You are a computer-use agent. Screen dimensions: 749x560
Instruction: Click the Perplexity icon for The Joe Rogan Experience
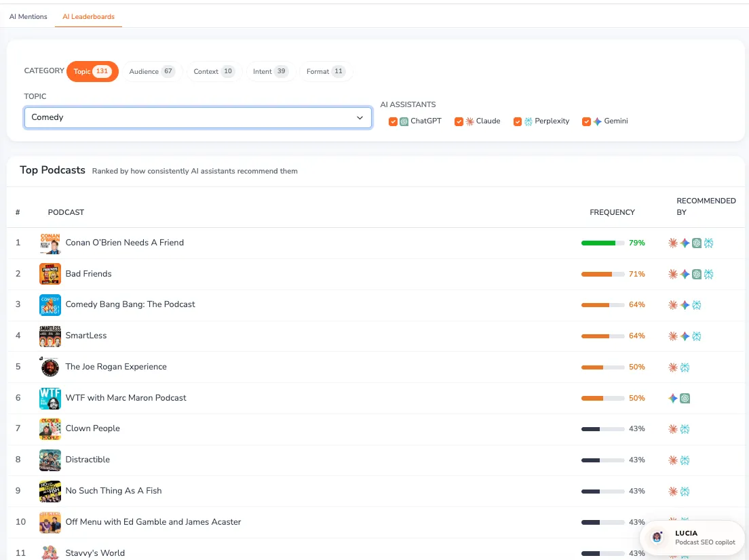pos(685,367)
